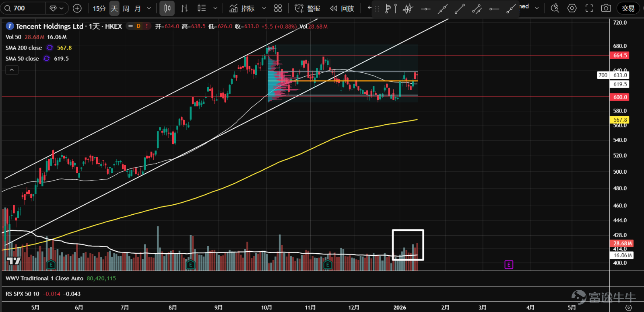The width and height of the screenshot is (644, 312).
Task: Click the TradingView logo on chart
Action: click(x=14, y=261)
